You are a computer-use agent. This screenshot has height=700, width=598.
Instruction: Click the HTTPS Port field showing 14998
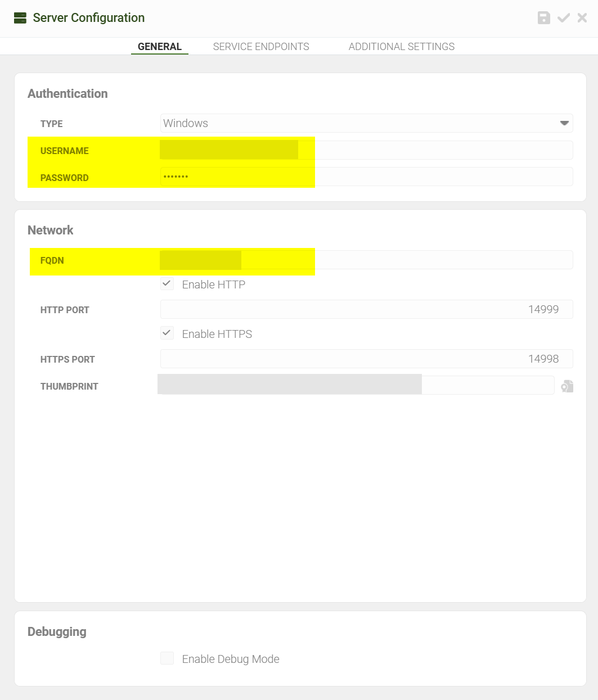pyautogui.click(x=366, y=359)
